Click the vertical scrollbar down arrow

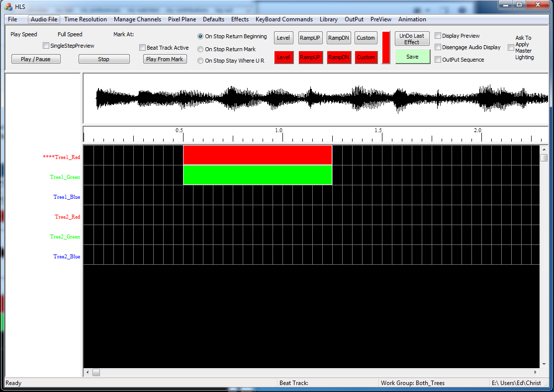pyautogui.click(x=544, y=364)
